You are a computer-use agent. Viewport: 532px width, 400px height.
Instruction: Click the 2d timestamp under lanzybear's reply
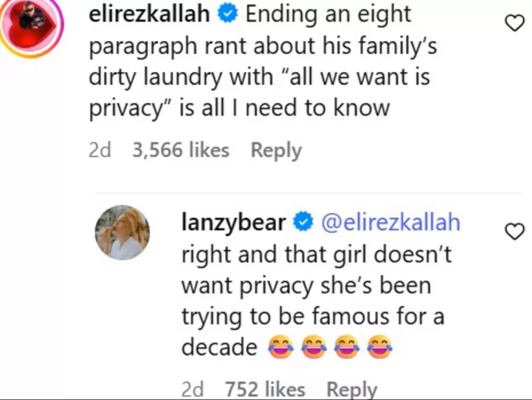click(x=193, y=389)
